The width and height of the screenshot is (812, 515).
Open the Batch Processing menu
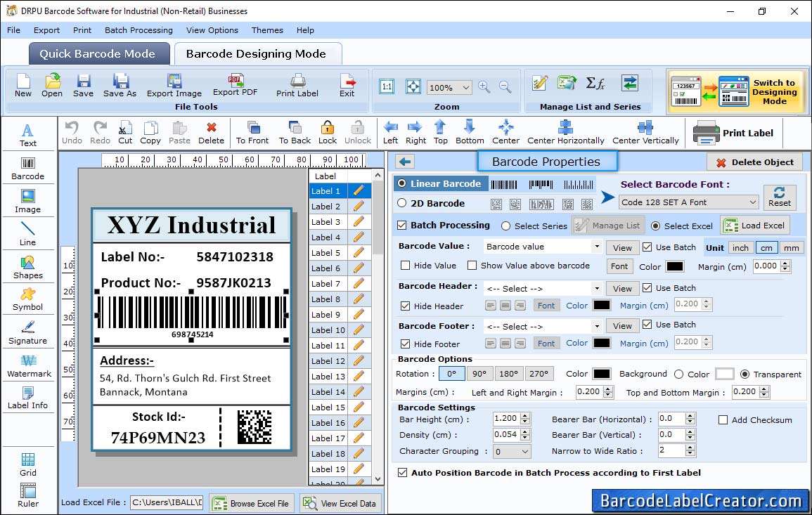pos(138,30)
